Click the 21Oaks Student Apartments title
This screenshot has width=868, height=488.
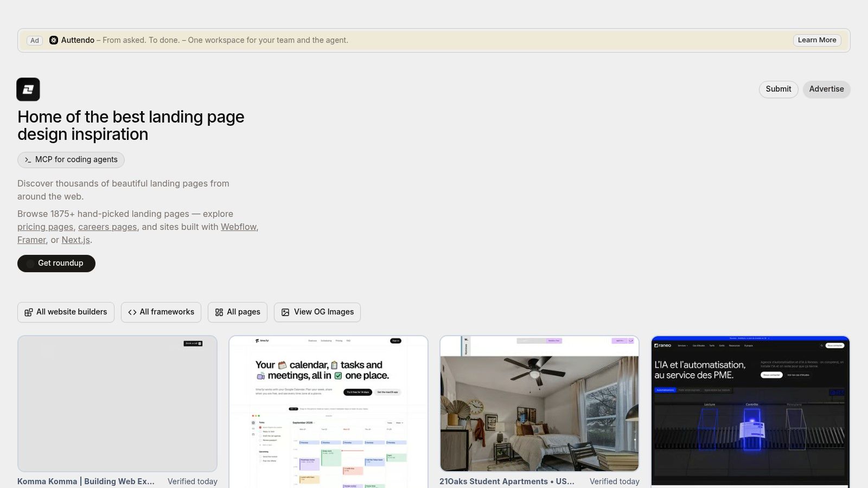(507, 481)
